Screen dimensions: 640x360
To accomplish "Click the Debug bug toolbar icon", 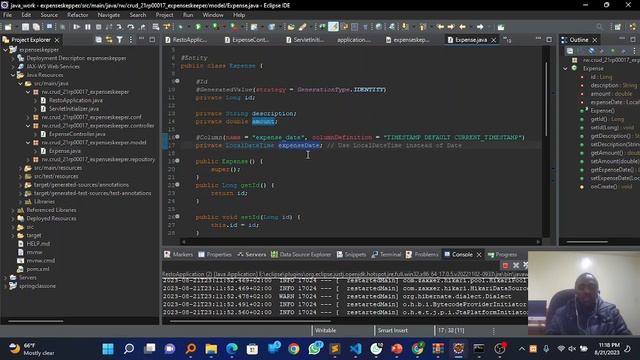I will point(180,27).
